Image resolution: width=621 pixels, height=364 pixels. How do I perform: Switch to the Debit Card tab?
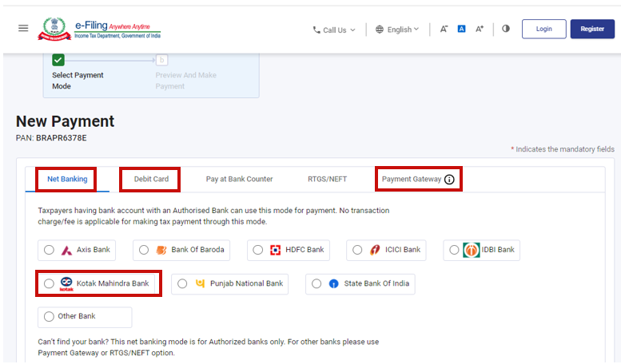(x=151, y=180)
